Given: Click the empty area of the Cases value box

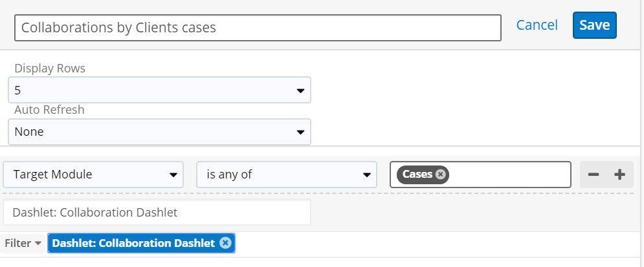Looking at the screenshot, I should tap(509, 175).
